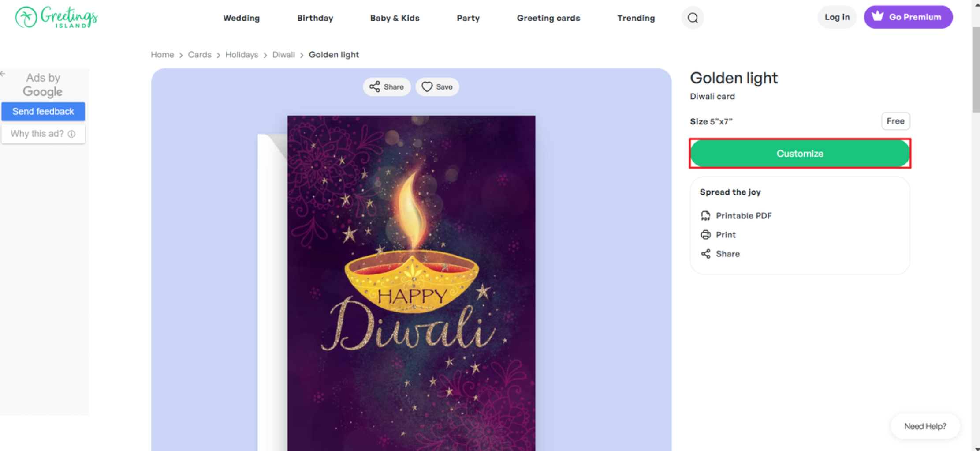Click the green Customize button
The width and height of the screenshot is (980, 451).
[x=800, y=153]
